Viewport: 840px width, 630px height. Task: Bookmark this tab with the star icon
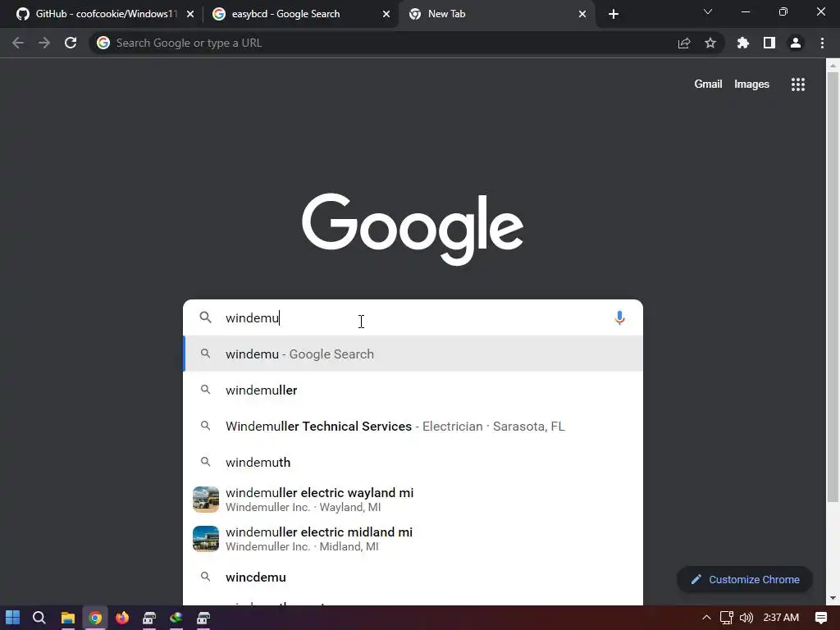click(x=710, y=43)
